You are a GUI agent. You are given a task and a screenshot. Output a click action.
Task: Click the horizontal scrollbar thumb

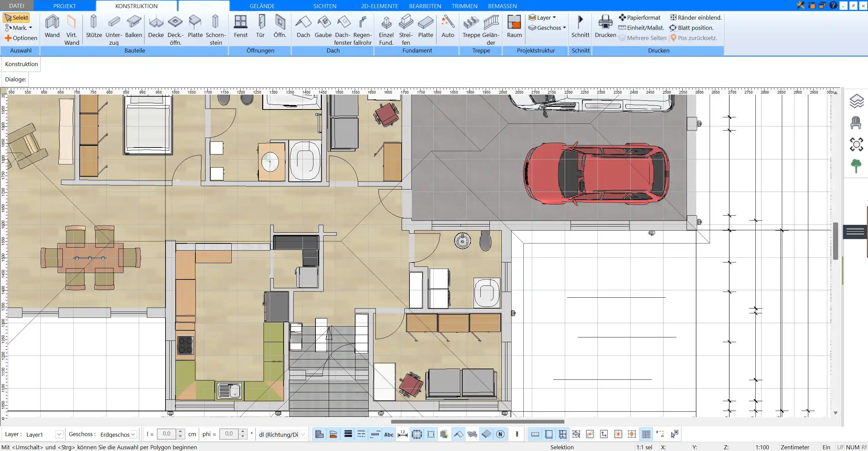point(477,421)
